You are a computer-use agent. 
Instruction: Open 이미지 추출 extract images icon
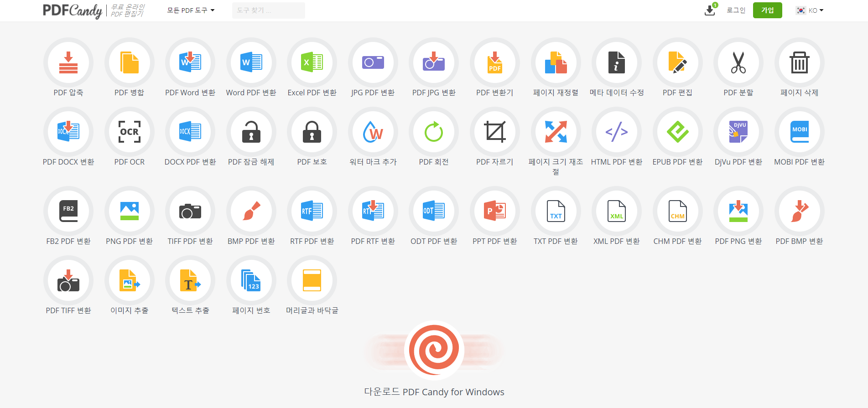tap(130, 280)
